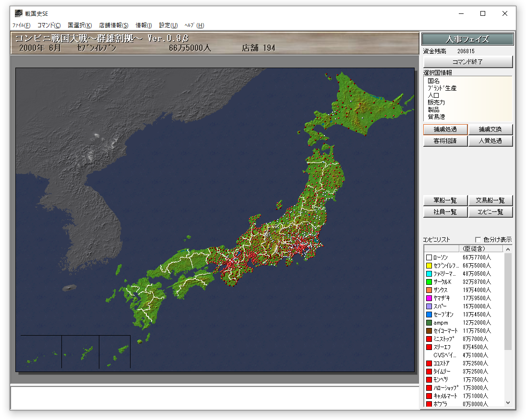This screenshot has width=526, height=420.
Task: Select the blue セーブオン color square
Action: pos(429,315)
